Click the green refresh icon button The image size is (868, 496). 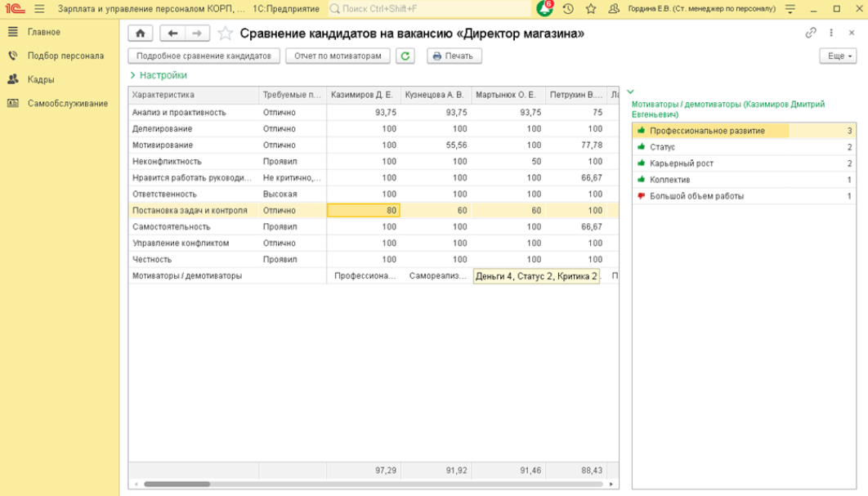click(x=405, y=56)
